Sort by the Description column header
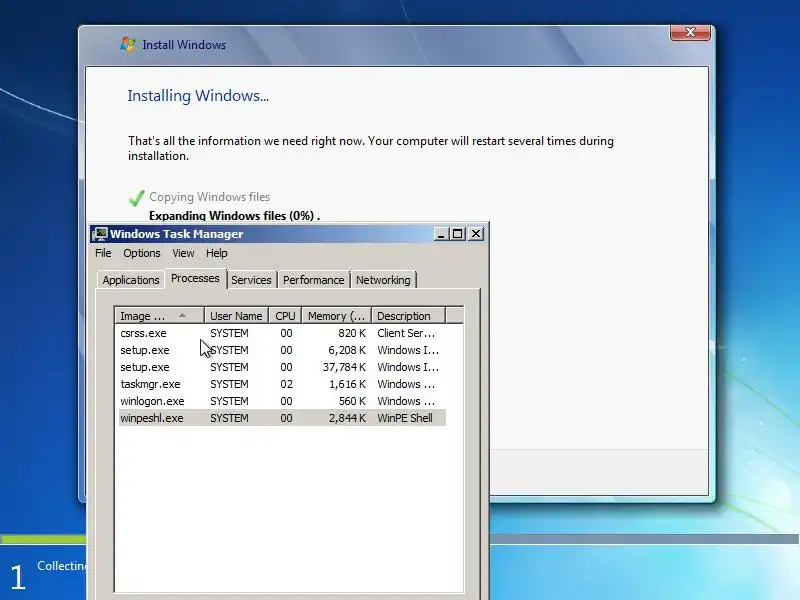Viewport: 800px width, 600px height. tap(409, 316)
